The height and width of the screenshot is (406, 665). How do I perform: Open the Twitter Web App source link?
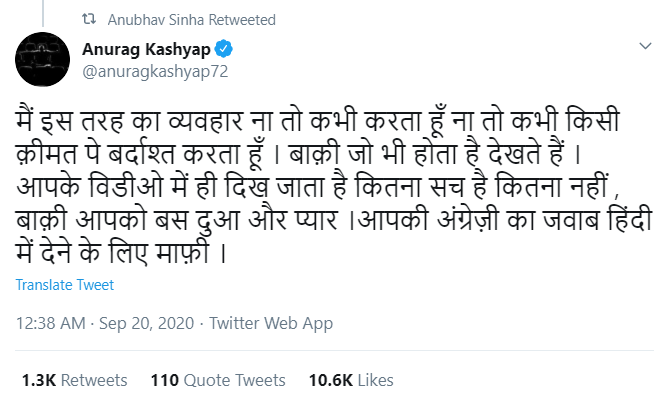[x=271, y=324]
